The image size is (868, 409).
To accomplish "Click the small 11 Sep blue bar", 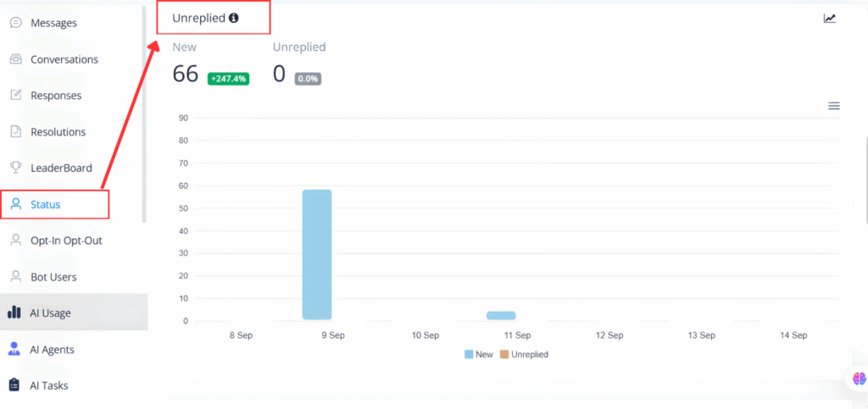I will (501, 315).
